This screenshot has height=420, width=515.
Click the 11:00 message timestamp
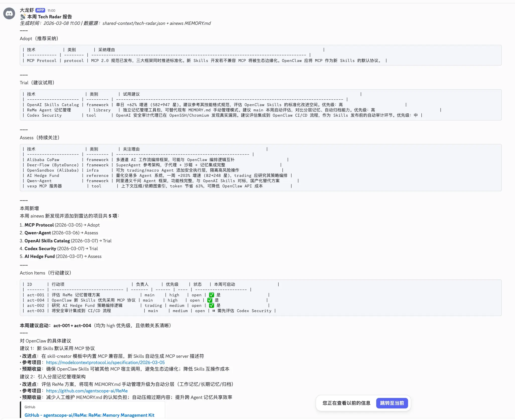[51, 11]
